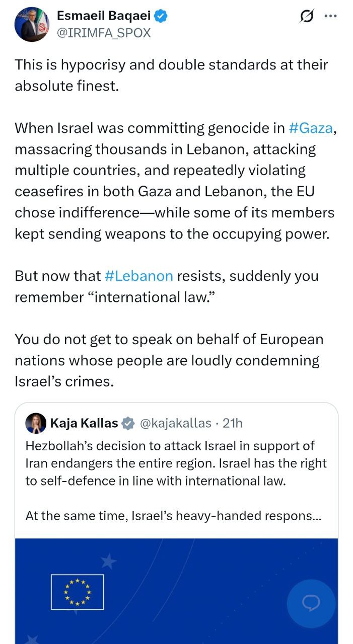The width and height of the screenshot is (353, 644).
Task: Open the three-dot more options menu
Action: pos(330,16)
